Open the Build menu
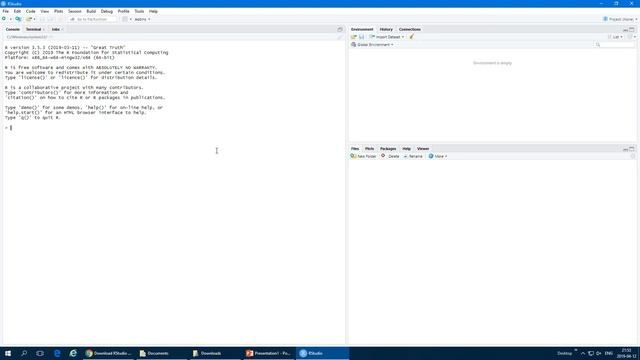 click(91, 11)
